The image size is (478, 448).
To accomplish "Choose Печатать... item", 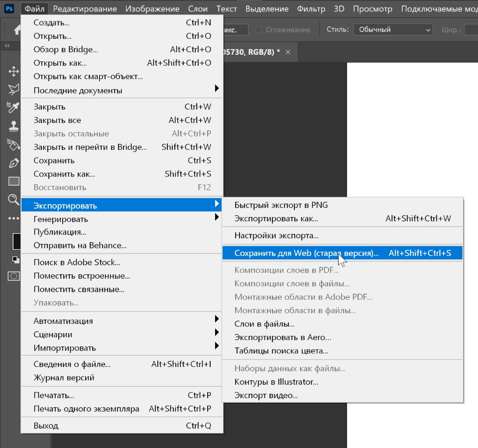I will point(122,395).
